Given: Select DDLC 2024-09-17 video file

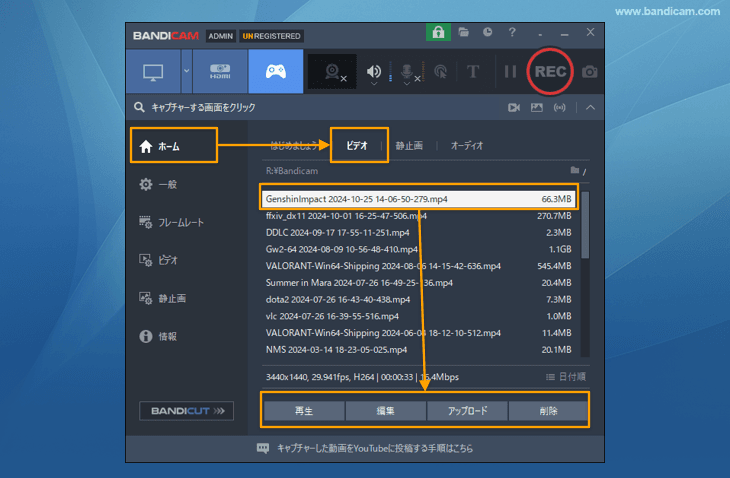Looking at the screenshot, I should [x=419, y=233].
